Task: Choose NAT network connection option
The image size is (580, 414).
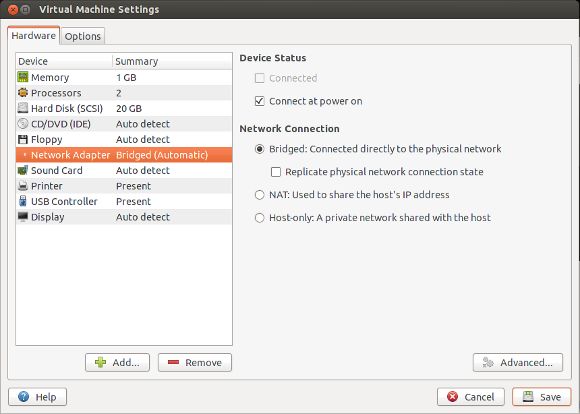Action: pyautogui.click(x=260, y=195)
